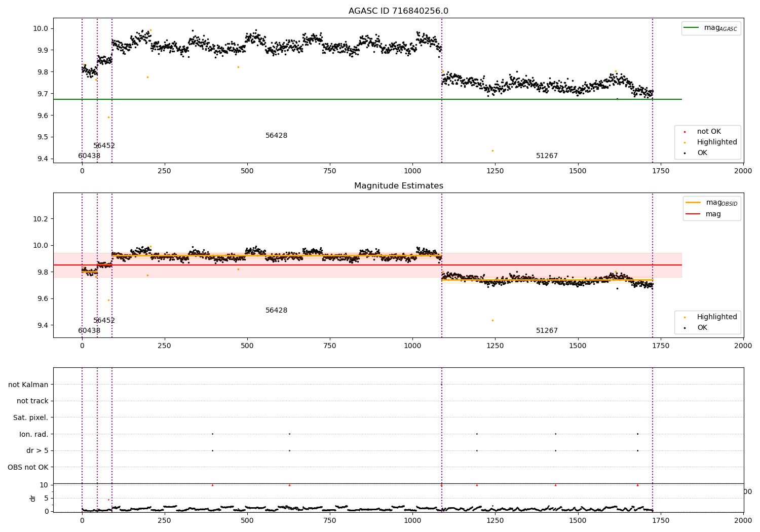Screen dimensions: 760x532
Task: Click the red "mag" legend entry in middle plot
Action: (x=703, y=214)
